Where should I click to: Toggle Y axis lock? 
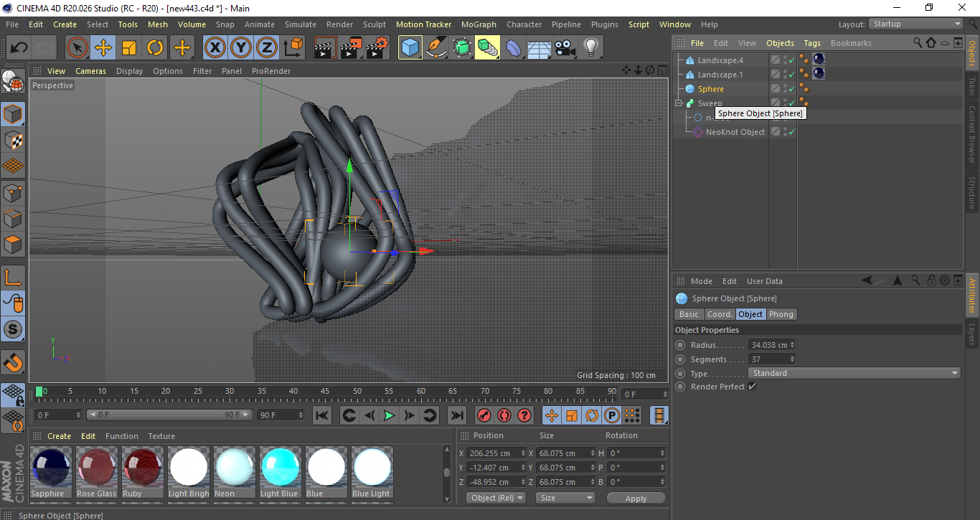pos(240,48)
